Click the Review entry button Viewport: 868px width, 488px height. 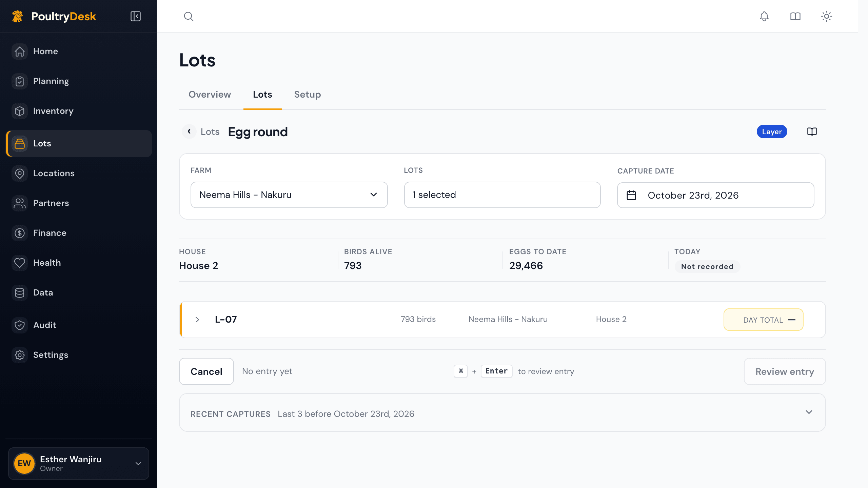(785, 371)
